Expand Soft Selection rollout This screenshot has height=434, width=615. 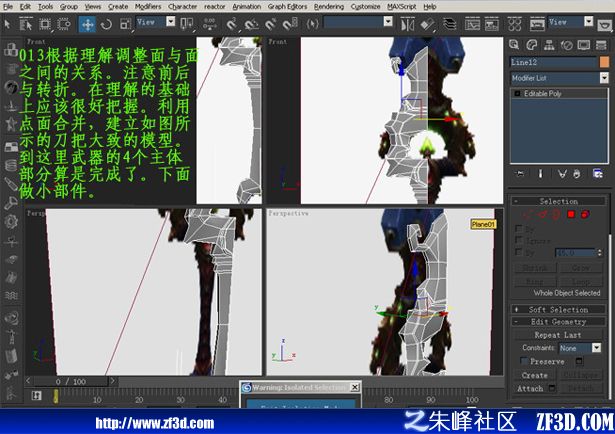coord(559,309)
